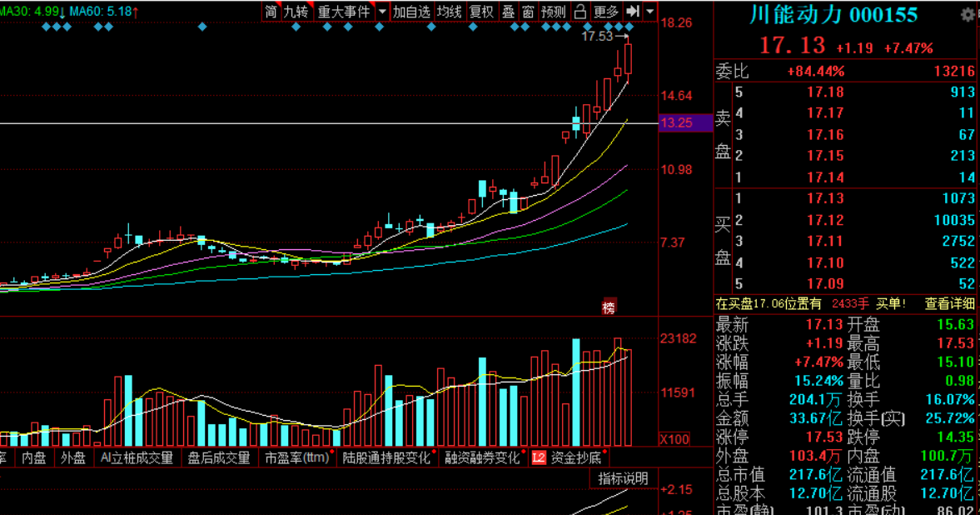Open the 更多 menu

tap(606, 12)
